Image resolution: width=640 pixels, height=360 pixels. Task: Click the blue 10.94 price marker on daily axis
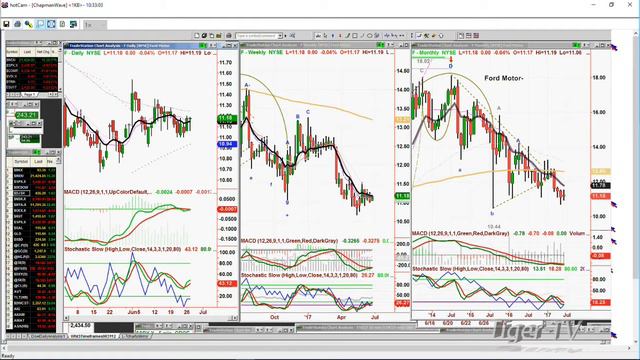coord(226,144)
